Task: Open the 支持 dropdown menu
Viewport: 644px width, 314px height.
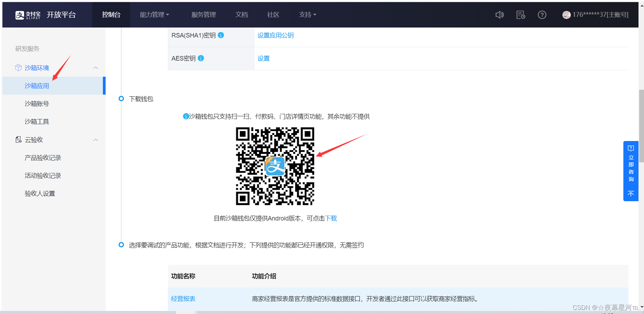Action: pos(308,15)
